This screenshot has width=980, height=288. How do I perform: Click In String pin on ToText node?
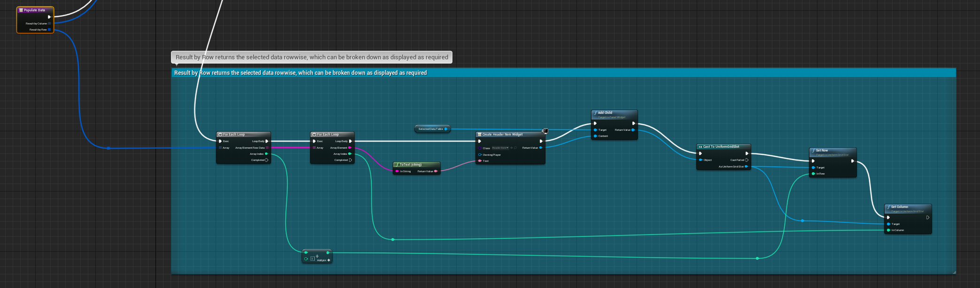[x=397, y=171]
